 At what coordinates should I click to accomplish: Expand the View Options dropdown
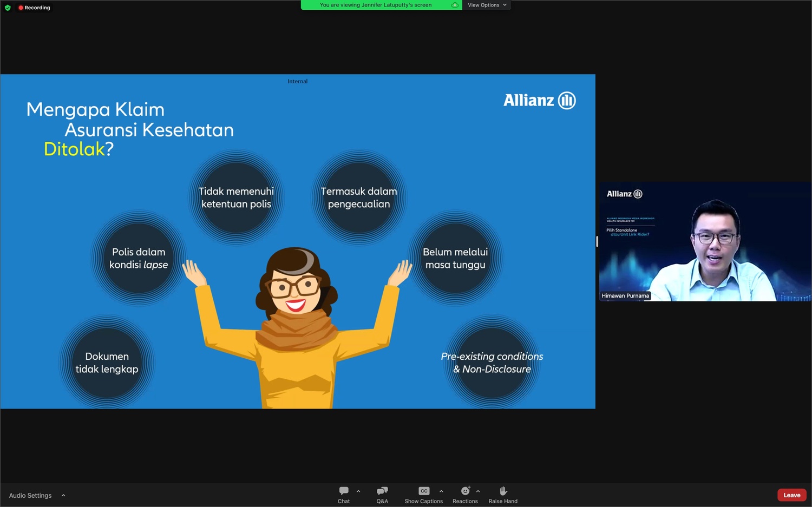click(x=487, y=5)
